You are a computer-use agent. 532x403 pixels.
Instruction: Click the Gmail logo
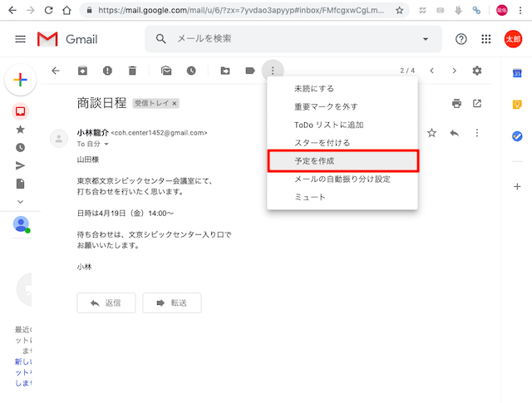click(x=67, y=39)
